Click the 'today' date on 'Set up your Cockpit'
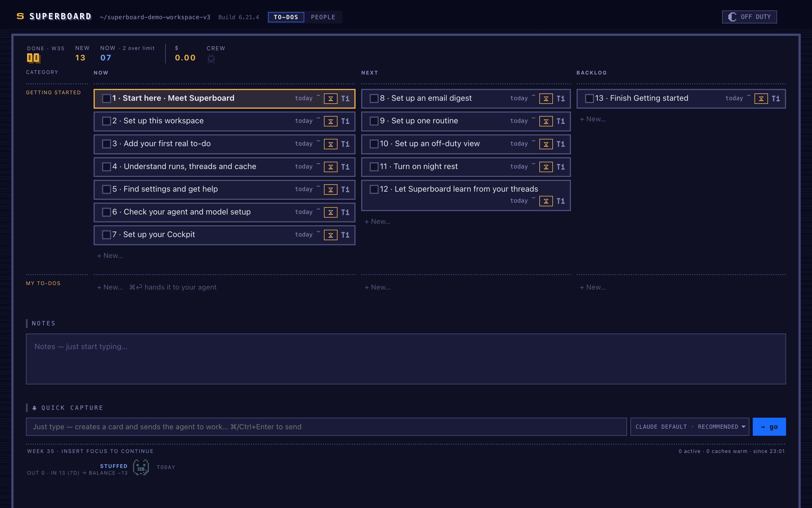This screenshot has height=508, width=812. [304, 235]
